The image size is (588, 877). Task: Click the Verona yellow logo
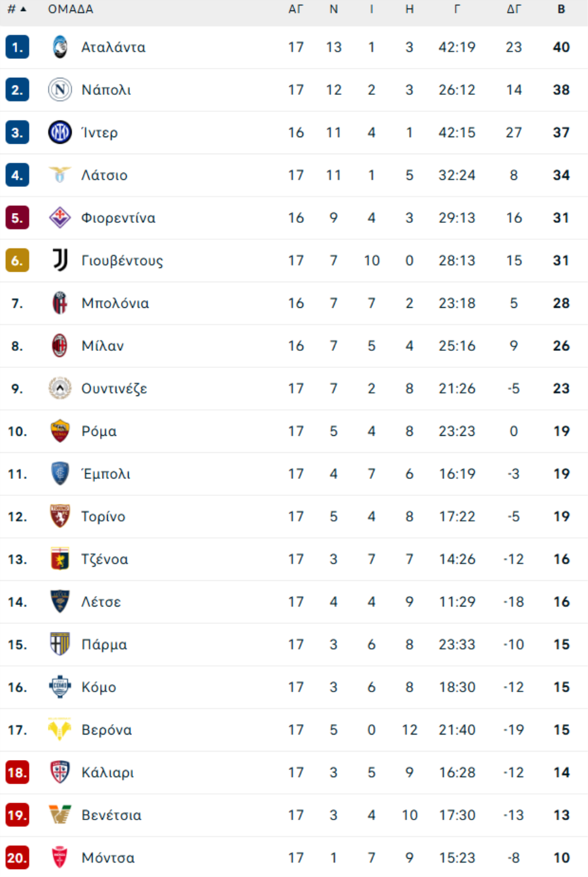59,729
